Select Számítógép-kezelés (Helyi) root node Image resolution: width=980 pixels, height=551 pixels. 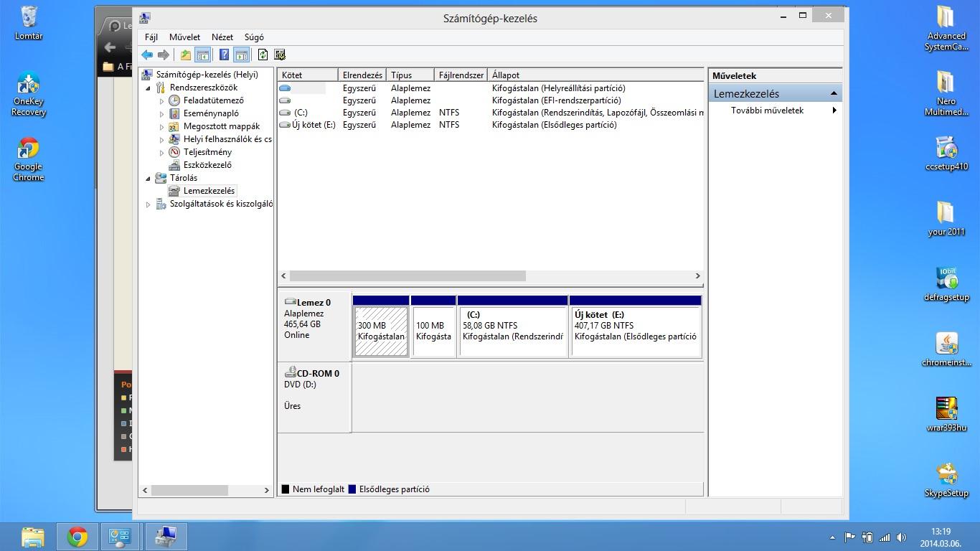[207, 75]
